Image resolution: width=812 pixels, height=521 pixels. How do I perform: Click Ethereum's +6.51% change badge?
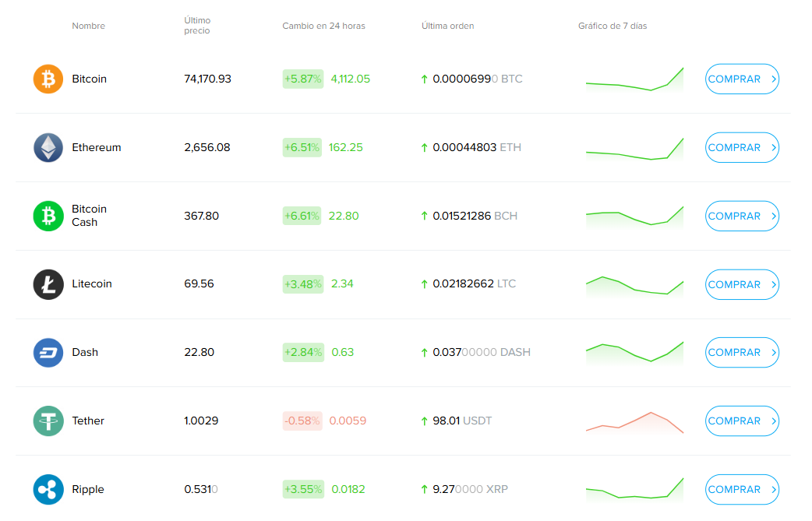click(302, 147)
